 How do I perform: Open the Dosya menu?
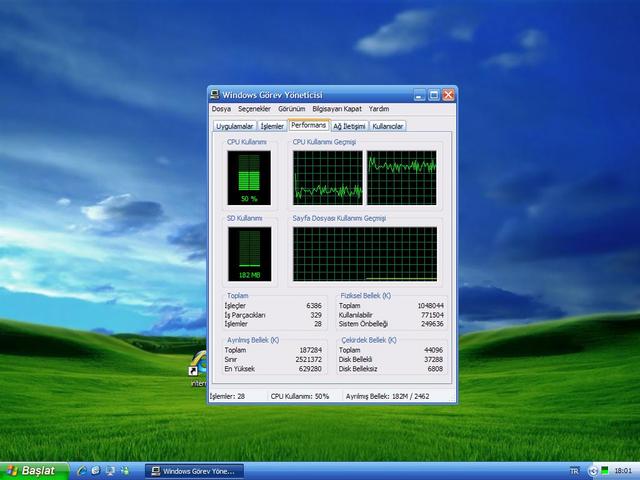(x=221, y=109)
